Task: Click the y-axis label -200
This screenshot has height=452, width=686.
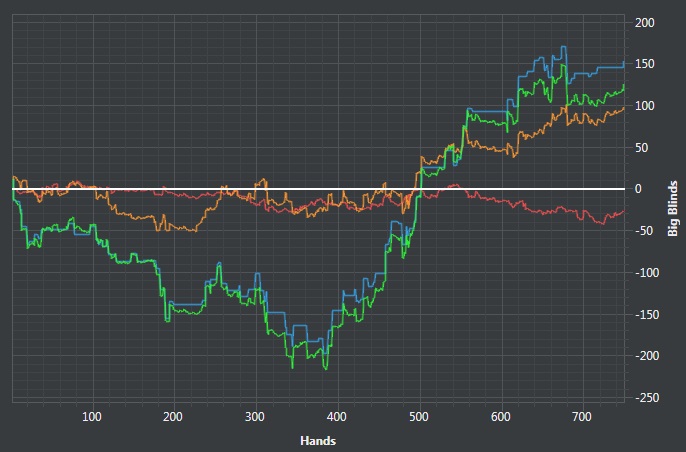Action: point(647,356)
